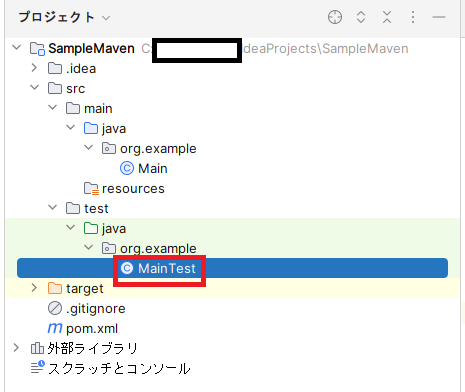Image resolution: width=465 pixels, height=392 pixels.
Task: Click the Expand All icon in header
Action: coord(361,17)
